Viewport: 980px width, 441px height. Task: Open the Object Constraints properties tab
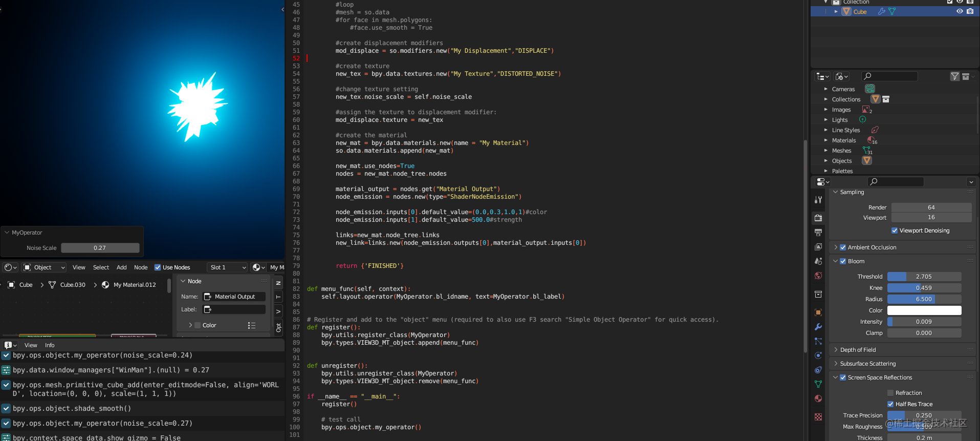tap(818, 370)
